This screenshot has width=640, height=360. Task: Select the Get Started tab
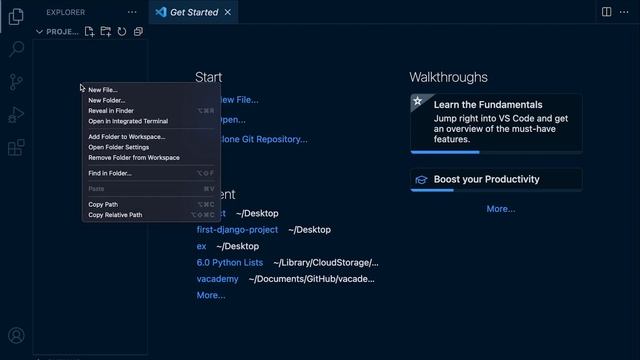point(194,12)
